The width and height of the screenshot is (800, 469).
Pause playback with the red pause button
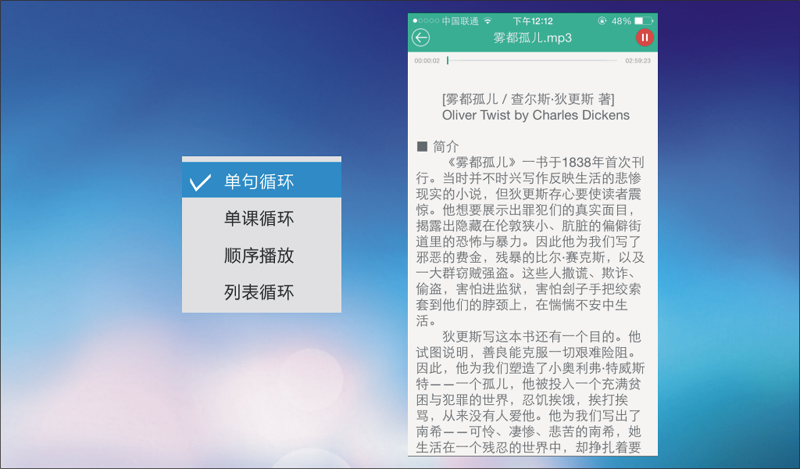point(644,38)
